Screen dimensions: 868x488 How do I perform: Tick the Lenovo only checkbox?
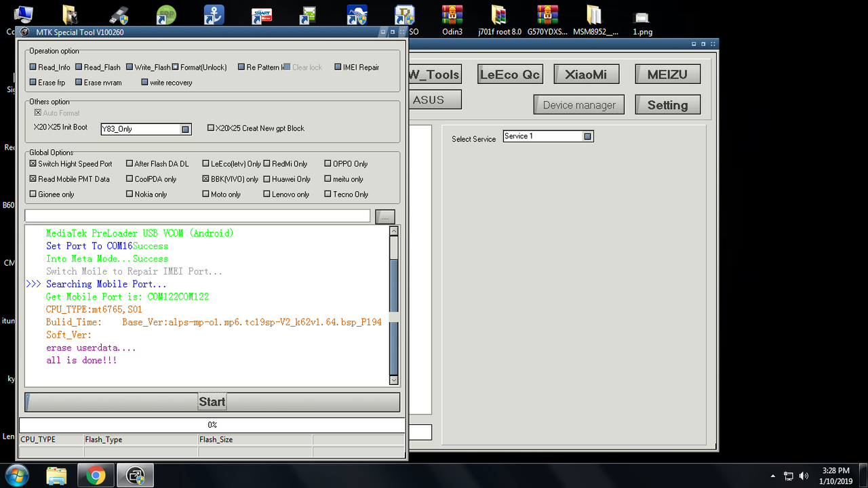pyautogui.click(x=267, y=195)
